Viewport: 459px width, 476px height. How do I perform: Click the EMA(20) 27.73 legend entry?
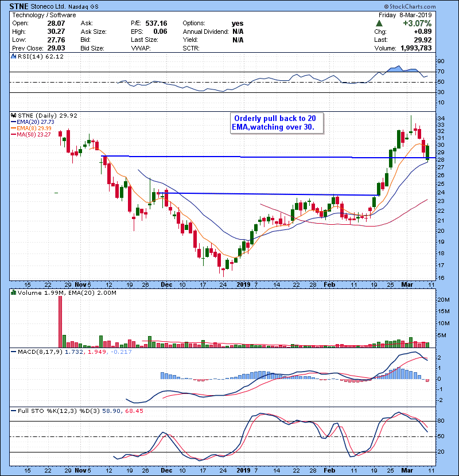click(33, 122)
